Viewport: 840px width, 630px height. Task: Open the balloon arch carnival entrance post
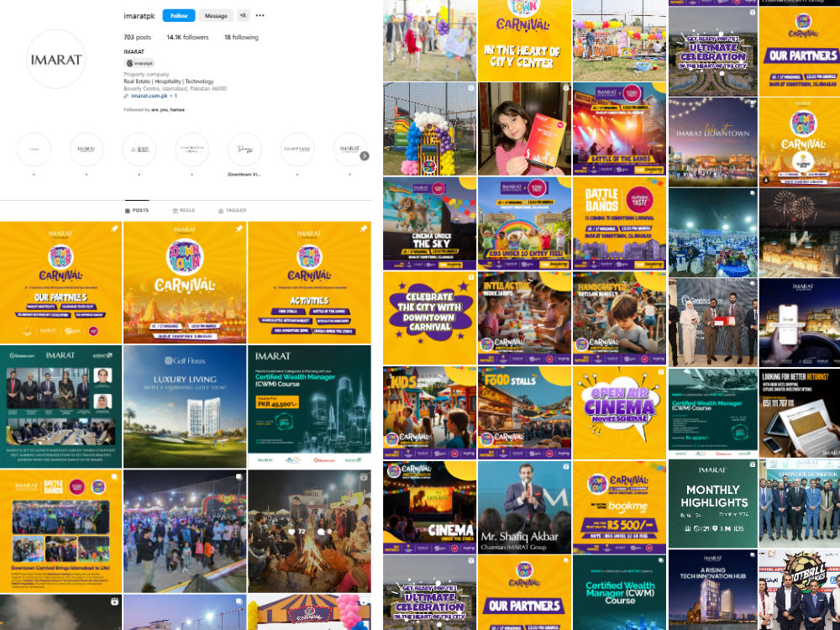tap(429, 129)
